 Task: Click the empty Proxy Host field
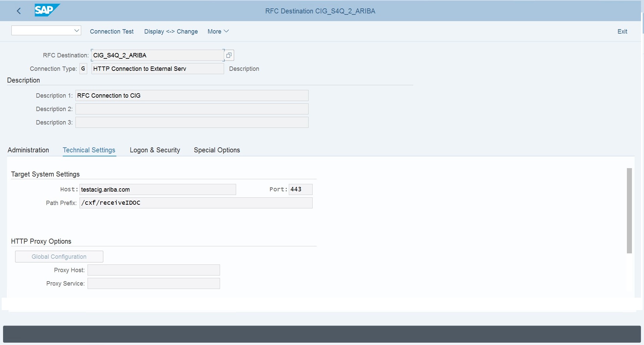(153, 270)
